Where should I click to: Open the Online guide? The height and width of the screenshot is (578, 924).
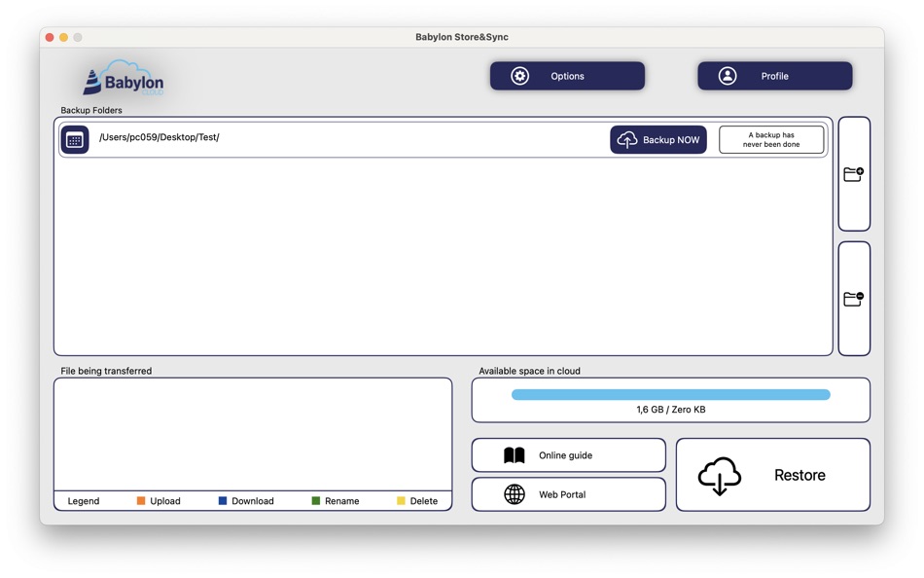569,455
